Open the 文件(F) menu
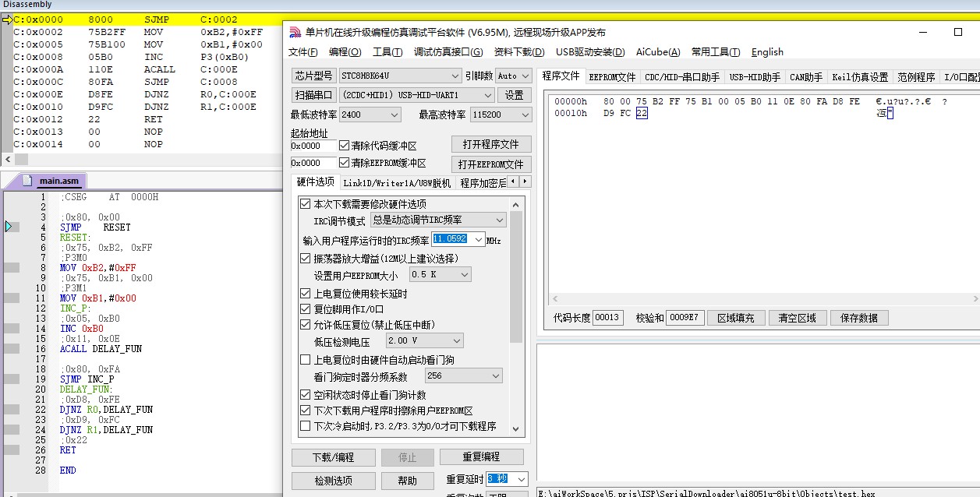Image resolution: width=980 pixels, height=497 pixels. [x=303, y=52]
